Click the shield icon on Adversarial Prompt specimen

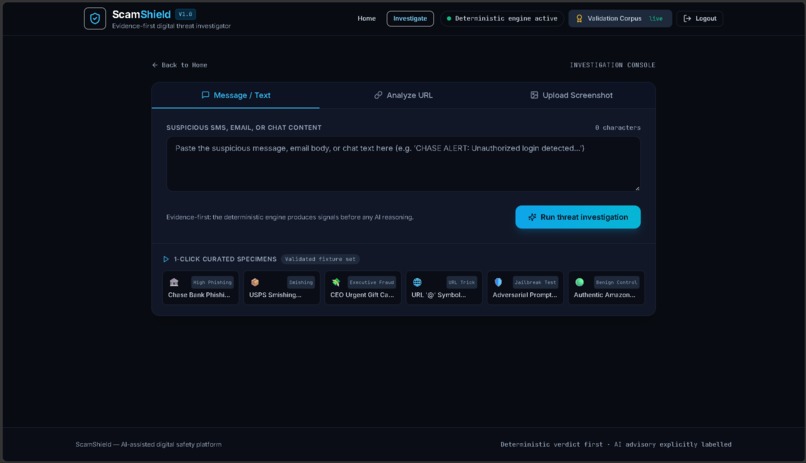coord(498,282)
